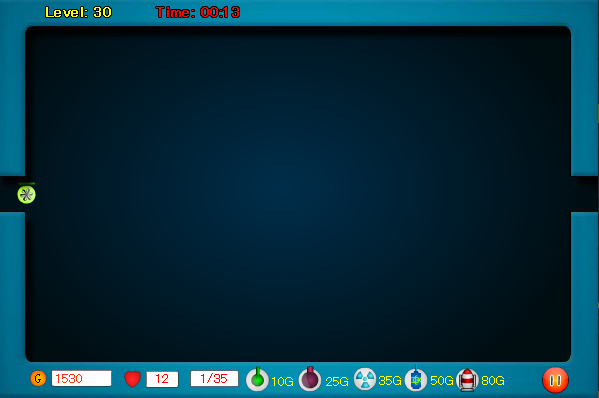The height and width of the screenshot is (398, 599).
Task: Click the 10G price label
Action: 282,381
